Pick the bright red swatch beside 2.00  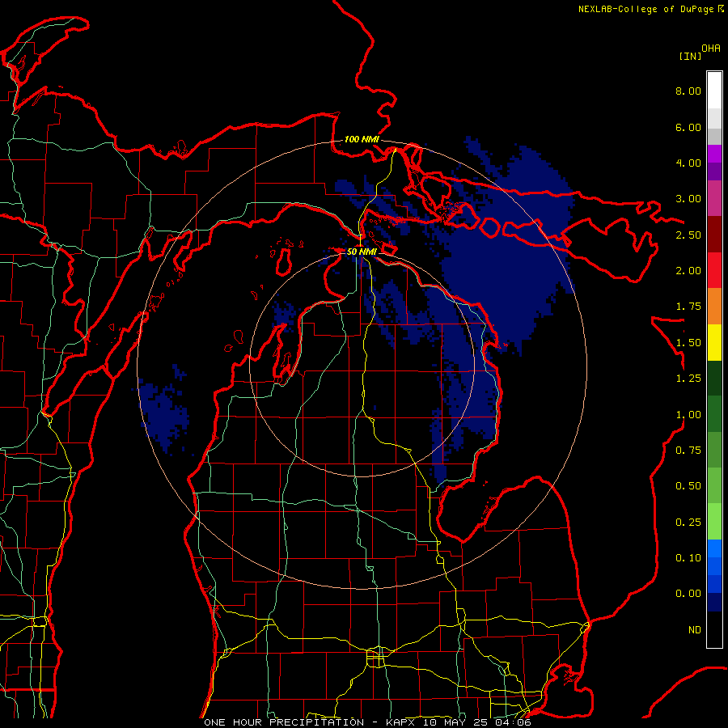point(714,270)
